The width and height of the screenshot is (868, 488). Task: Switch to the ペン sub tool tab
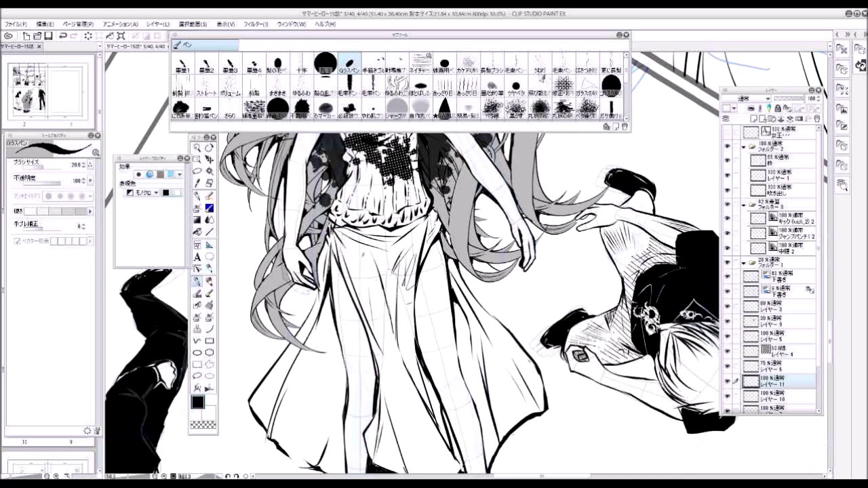[x=205, y=45]
